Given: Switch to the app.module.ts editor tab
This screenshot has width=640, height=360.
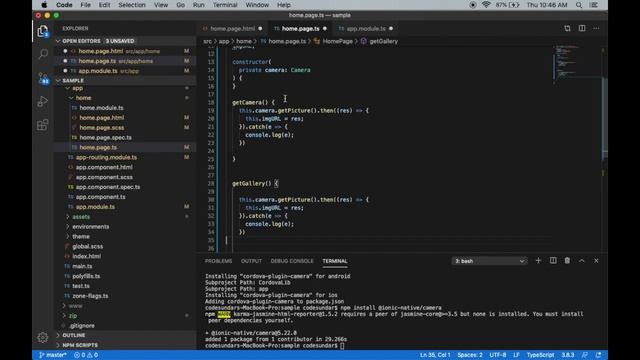Looking at the screenshot, I should 366,29.
